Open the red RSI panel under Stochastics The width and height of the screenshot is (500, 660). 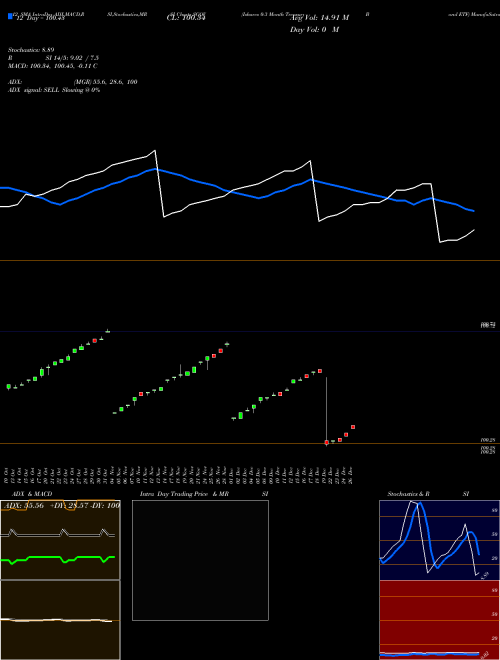(x=439, y=620)
